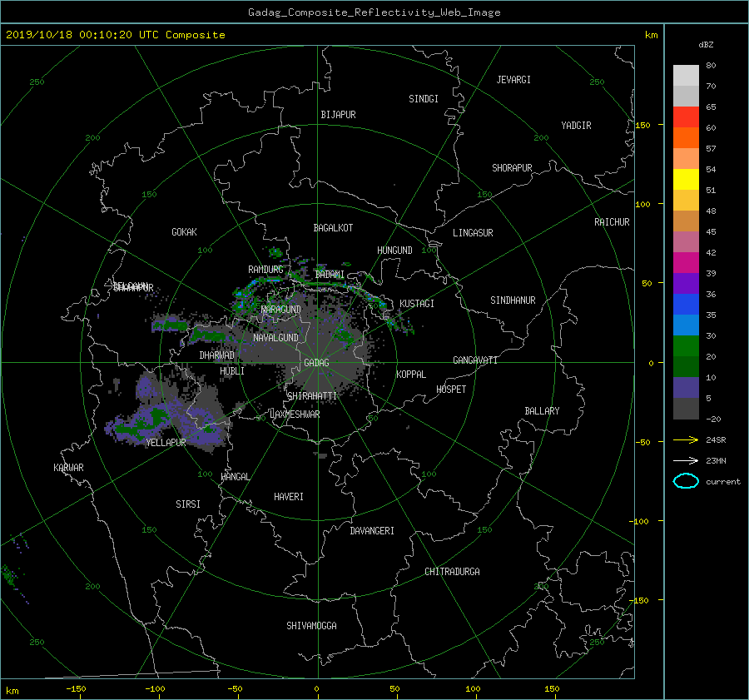
Task: Click the YADGIR city label
Action: click(x=576, y=126)
